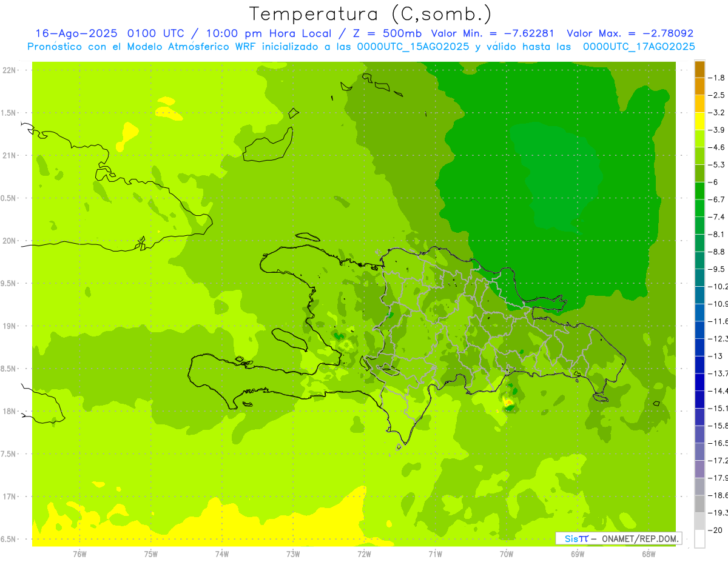Image resolution: width=728 pixels, height=562 pixels.
Task: Pick the gold swatch between -2.5 and -3.2
Action: (699, 104)
